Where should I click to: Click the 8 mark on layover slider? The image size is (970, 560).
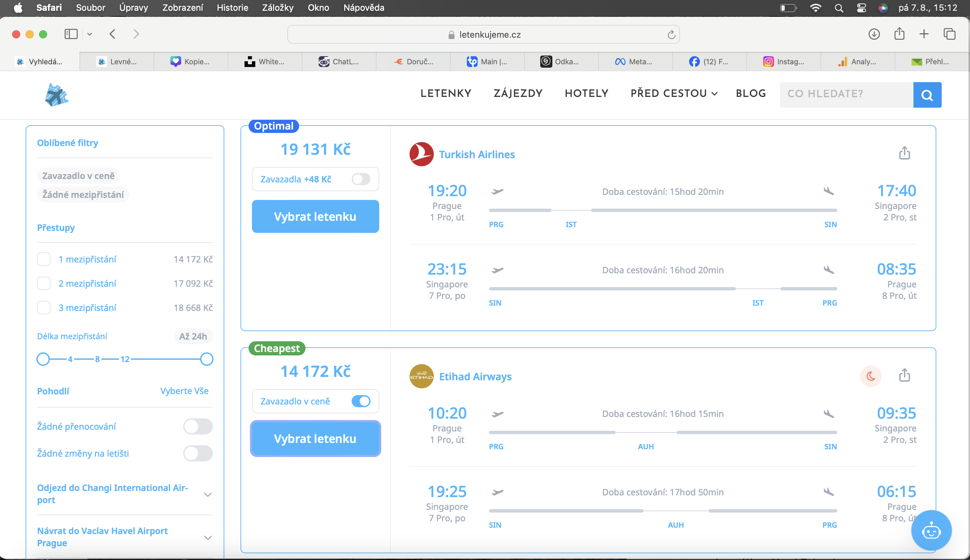(97, 359)
